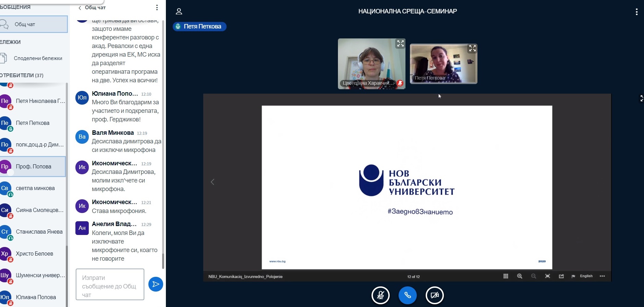Click the ПОТРЕБИТЕЛИ (37) header
The width and height of the screenshot is (644, 307).
pos(22,75)
